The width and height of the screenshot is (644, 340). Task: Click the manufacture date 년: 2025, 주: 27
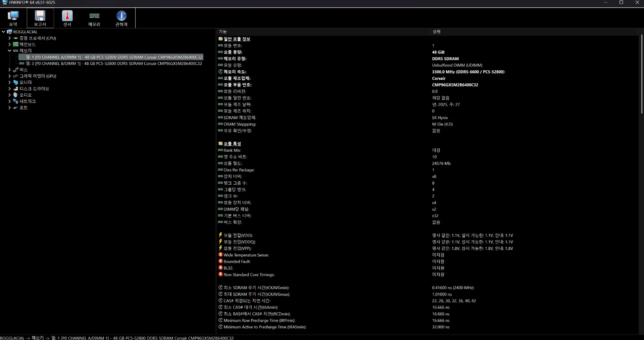click(x=446, y=104)
